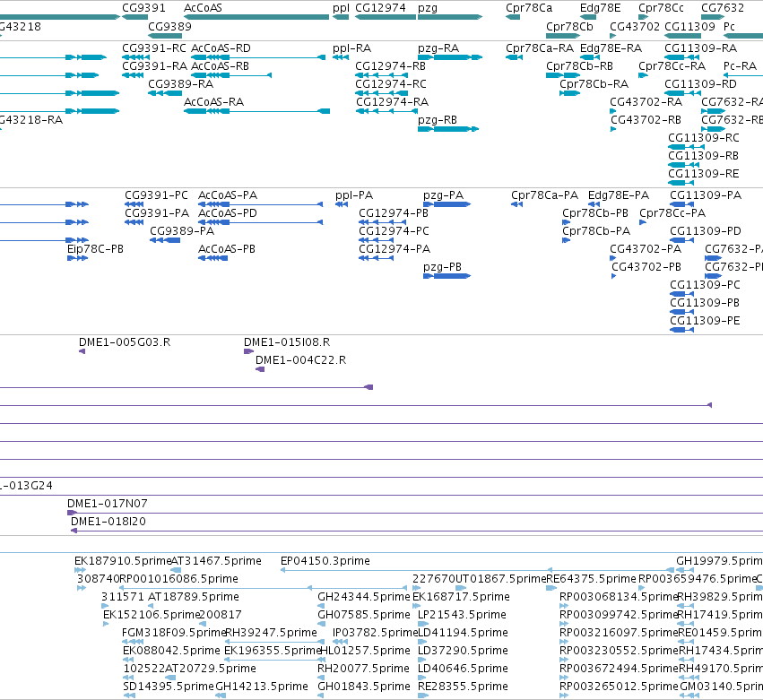Select the CG43702 gene label
This screenshot has width=763, height=700.
point(635,26)
